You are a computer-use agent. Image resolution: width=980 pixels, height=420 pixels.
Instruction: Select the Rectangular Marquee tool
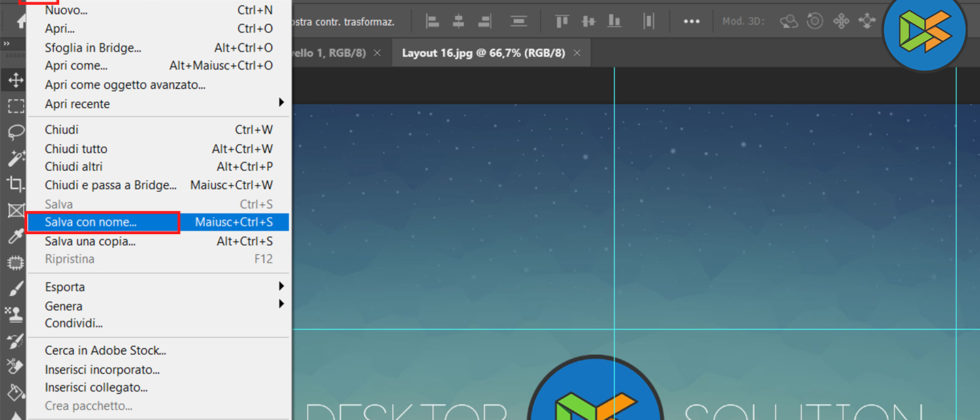(x=15, y=106)
